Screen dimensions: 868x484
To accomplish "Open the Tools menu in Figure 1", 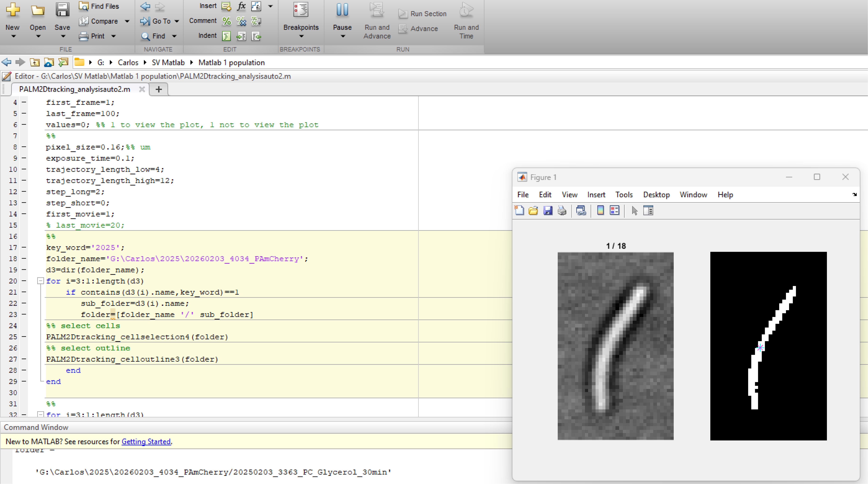I will (624, 195).
